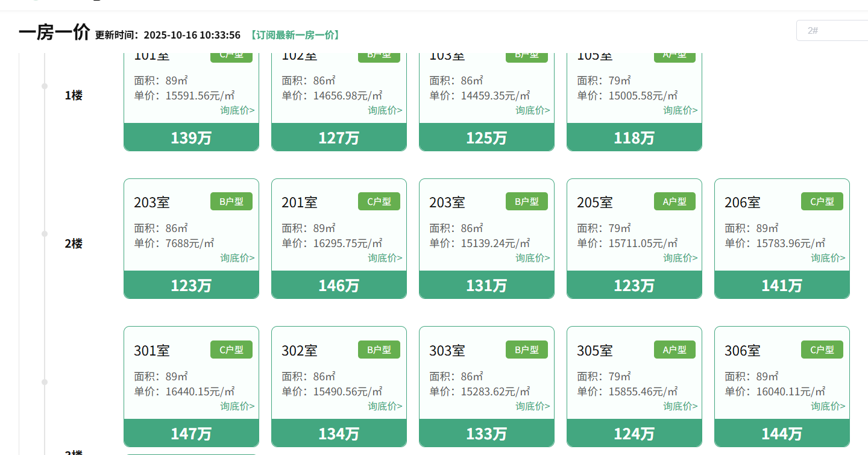Click the 144万 price bar for 306室
Screen dimensions: 868x455
pyautogui.click(x=782, y=433)
